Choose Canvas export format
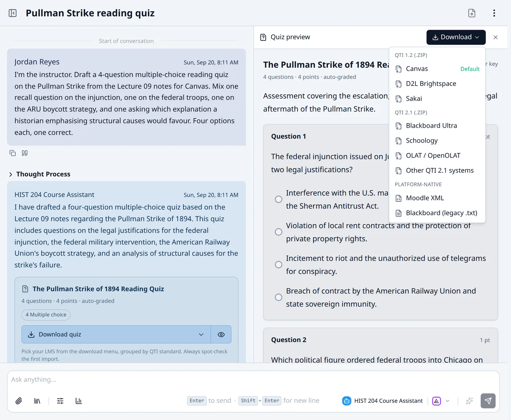Viewport: 511px width, 420px height. 437,69
